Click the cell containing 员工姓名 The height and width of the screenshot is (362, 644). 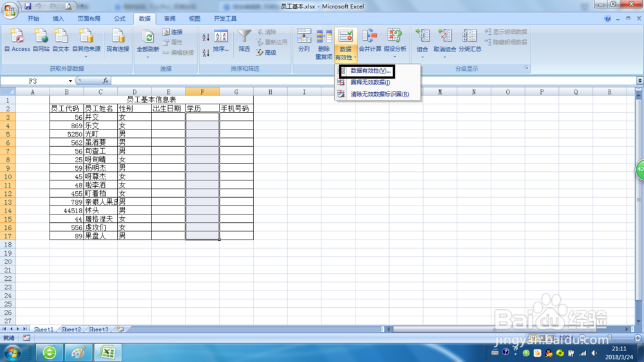click(x=100, y=108)
